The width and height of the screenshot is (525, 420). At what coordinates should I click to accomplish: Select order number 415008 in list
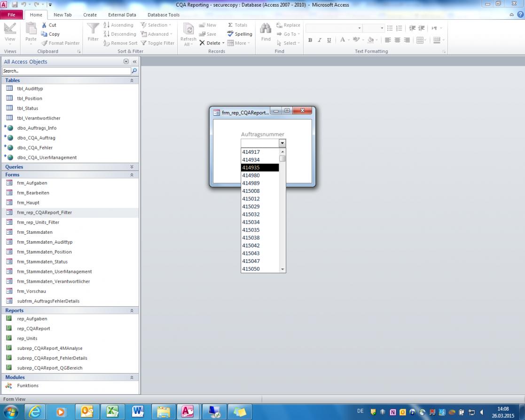(251, 191)
